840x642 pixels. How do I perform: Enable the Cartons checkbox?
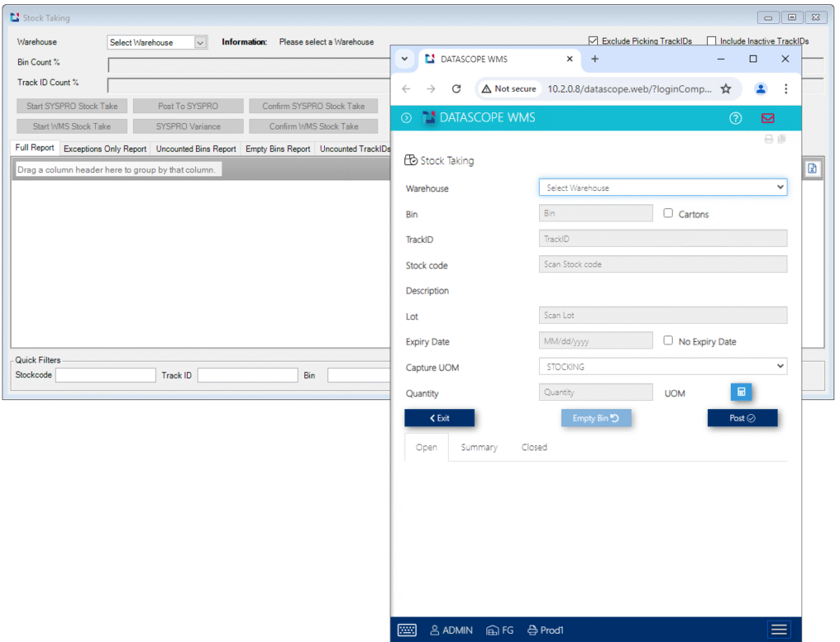pos(669,213)
